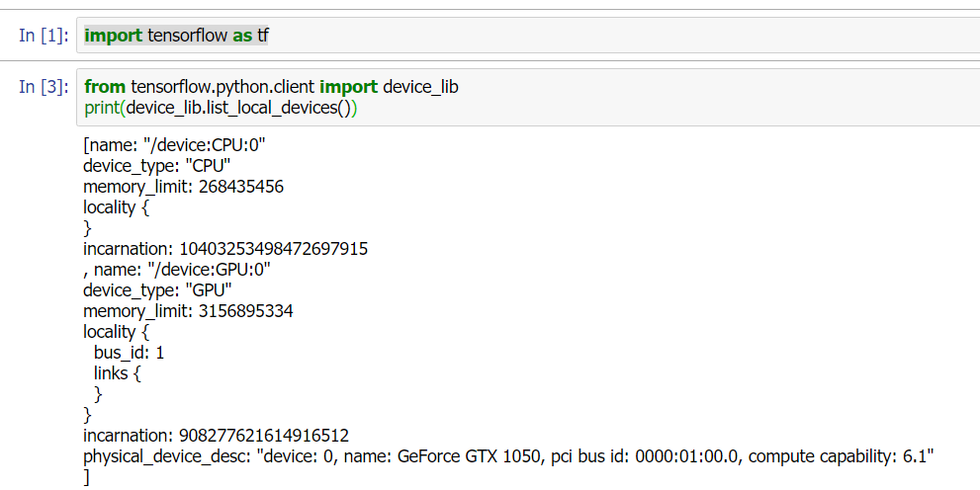Click the incarnation 10403253498472697915 line
This screenshot has height=490, width=980.
225,249
